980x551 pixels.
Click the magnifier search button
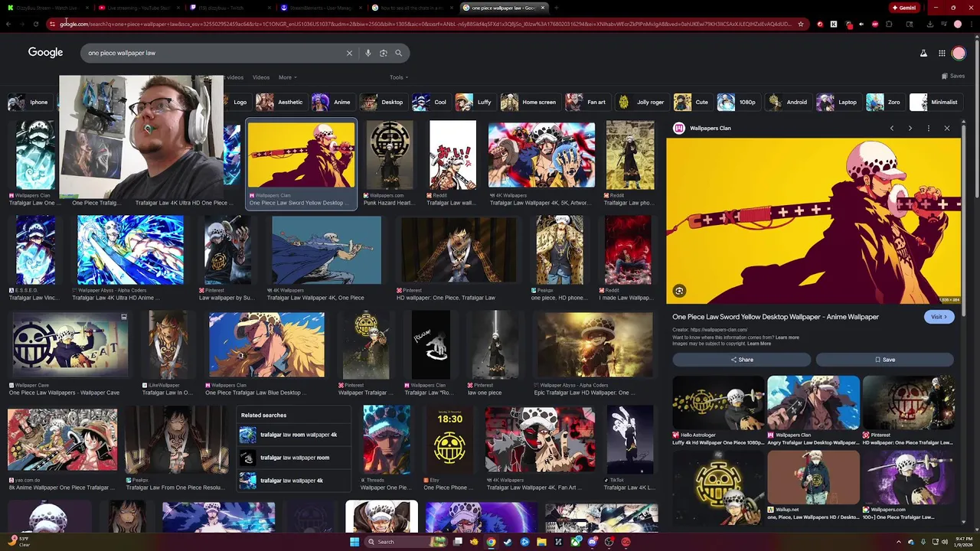[x=399, y=53]
